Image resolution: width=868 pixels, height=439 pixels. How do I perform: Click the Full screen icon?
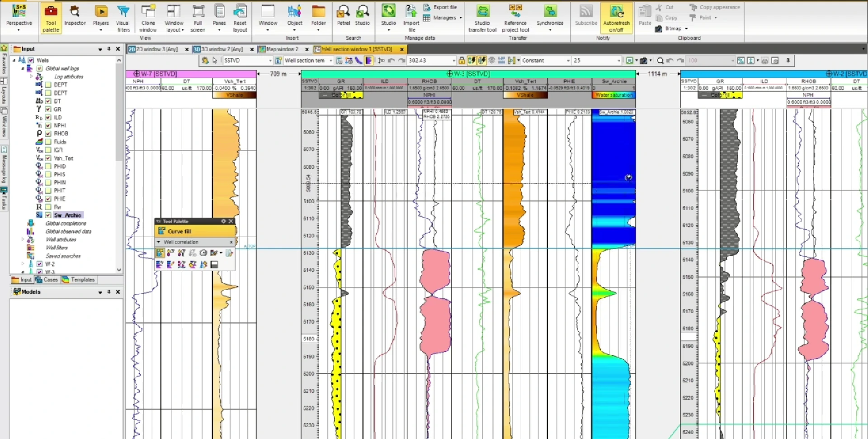tap(198, 18)
